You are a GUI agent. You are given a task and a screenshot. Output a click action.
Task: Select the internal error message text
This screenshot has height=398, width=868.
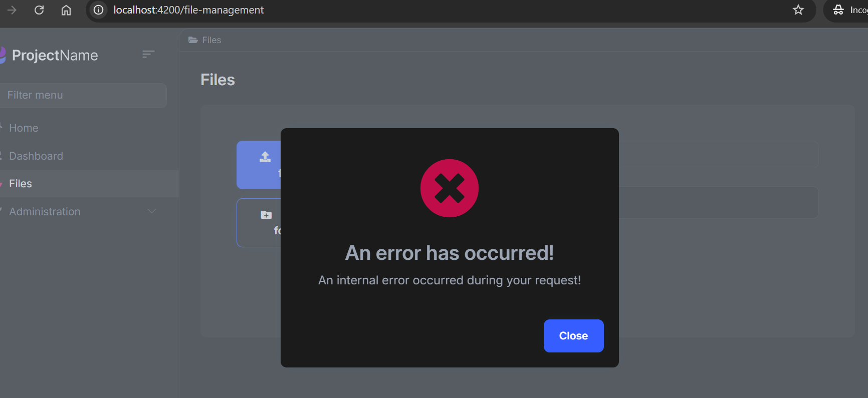point(450,280)
